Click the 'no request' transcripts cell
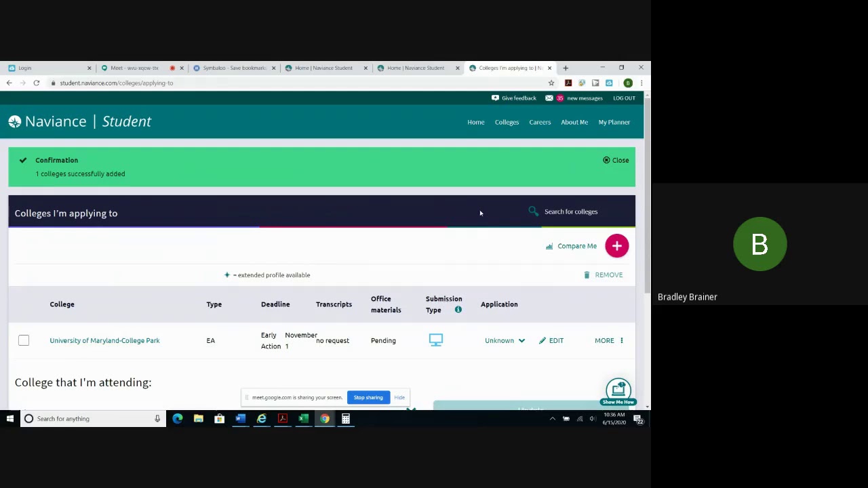Viewport: 868px width, 488px height. (332, 341)
